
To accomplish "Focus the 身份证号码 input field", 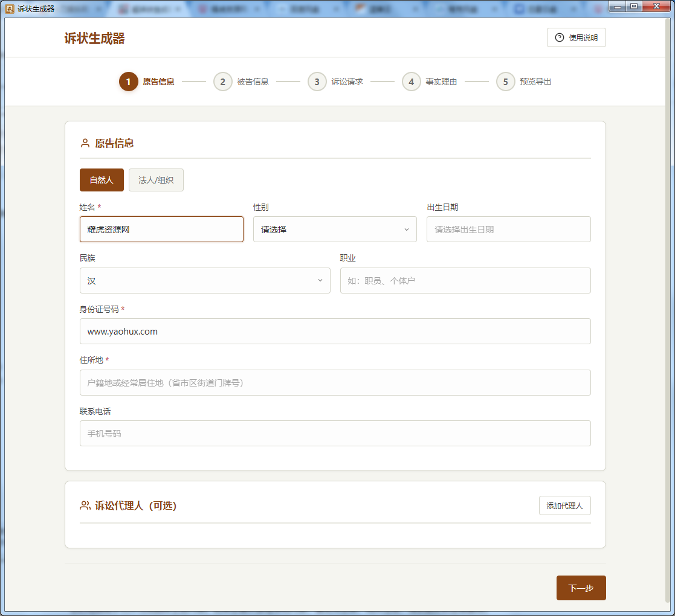I will click(x=335, y=332).
